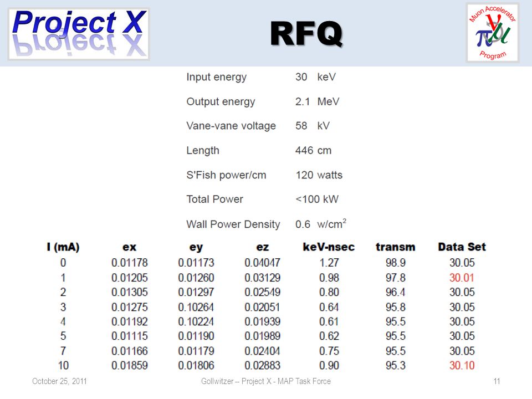
Task: Click the Gollwitzer MAP Task Force footer
Action: tap(265, 381)
